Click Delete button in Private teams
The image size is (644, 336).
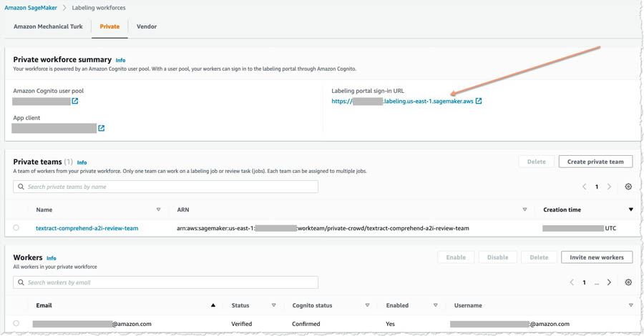tap(537, 162)
